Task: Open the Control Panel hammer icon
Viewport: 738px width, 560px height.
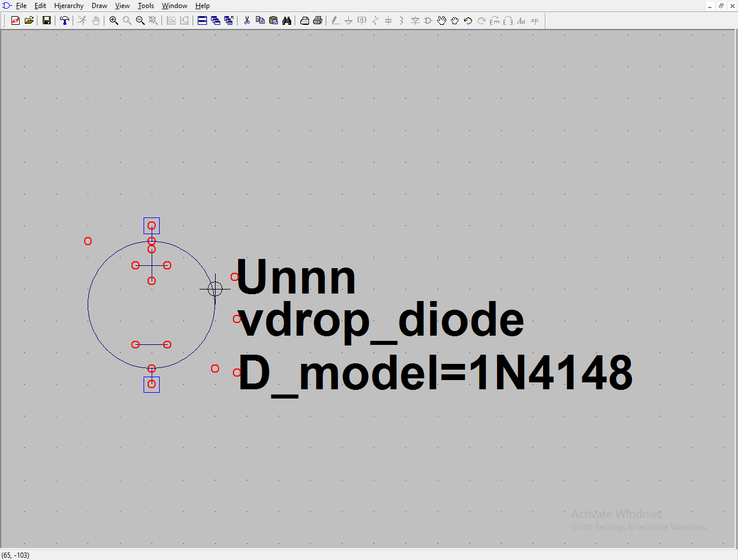Action: pos(65,21)
